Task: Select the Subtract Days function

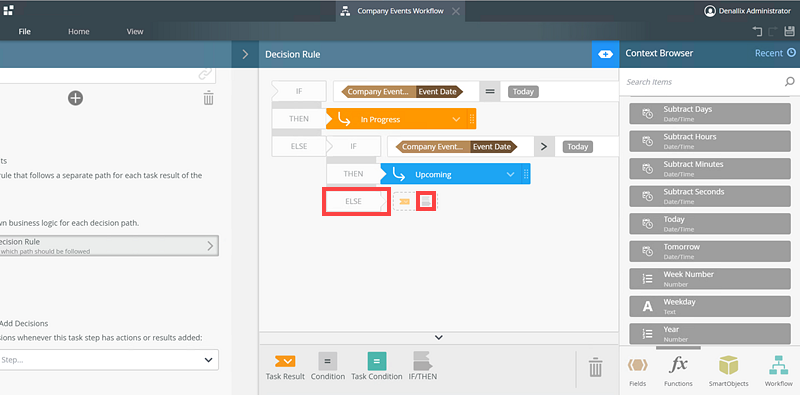Action: tap(710, 113)
